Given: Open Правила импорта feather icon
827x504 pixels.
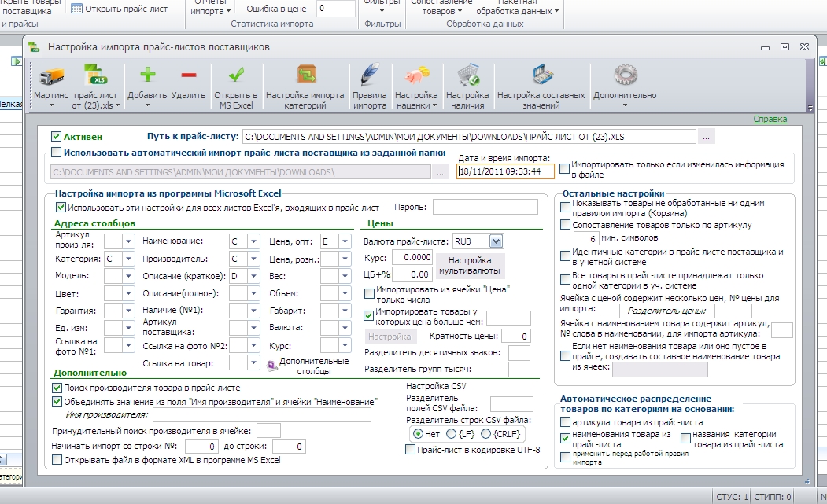Looking at the screenshot, I should click(369, 75).
